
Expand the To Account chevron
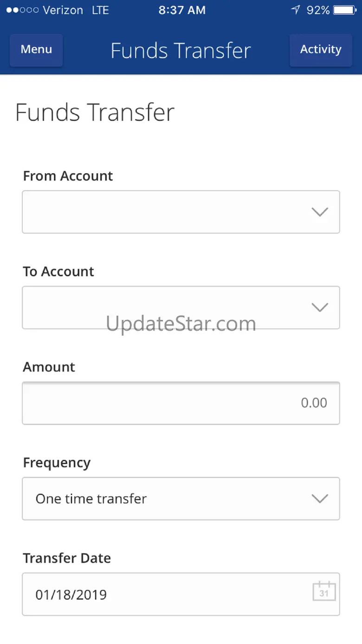pyautogui.click(x=320, y=307)
